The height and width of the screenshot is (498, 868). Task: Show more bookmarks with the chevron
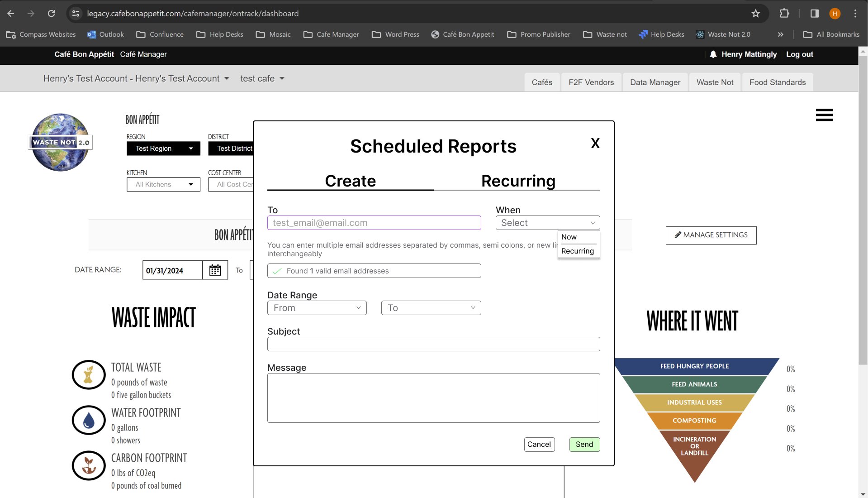[x=780, y=34]
